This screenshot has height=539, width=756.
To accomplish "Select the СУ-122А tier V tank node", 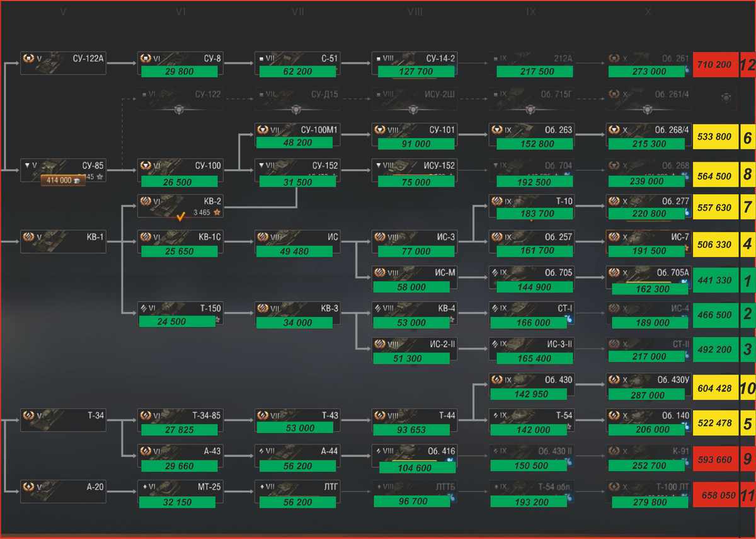I will tap(63, 63).
